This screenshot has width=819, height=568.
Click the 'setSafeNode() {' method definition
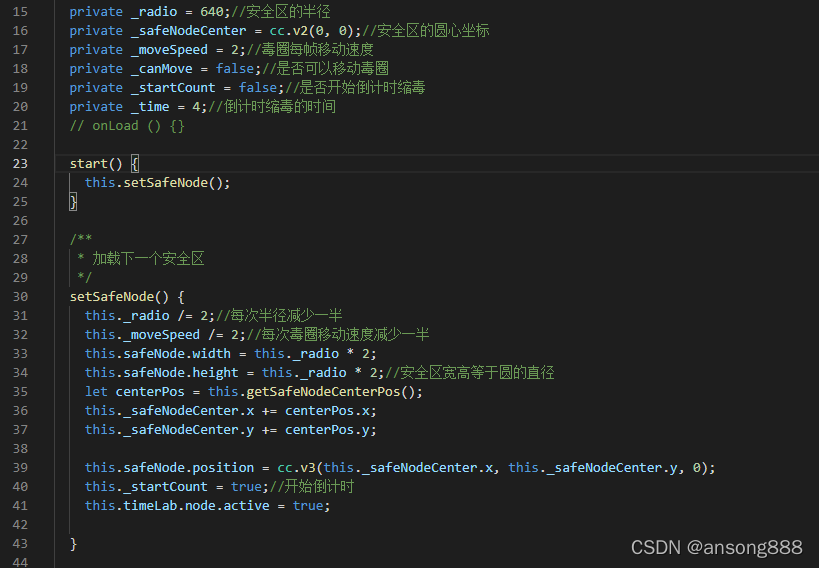(x=127, y=297)
